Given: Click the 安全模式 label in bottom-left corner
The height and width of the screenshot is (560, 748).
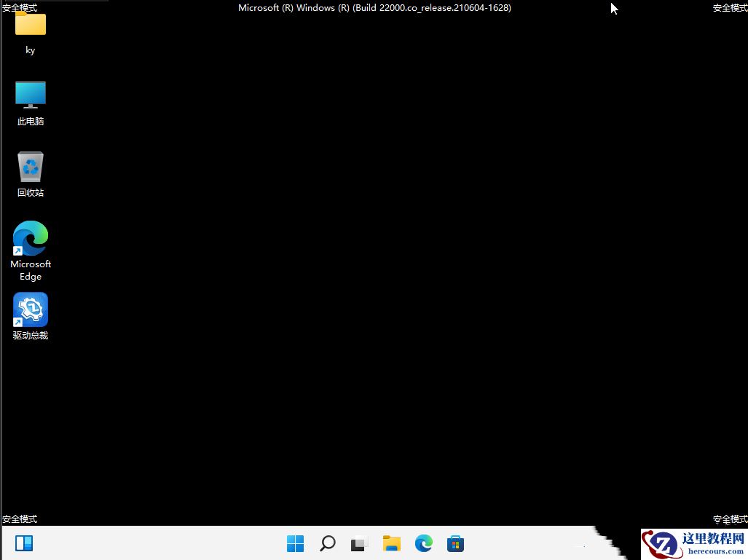Looking at the screenshot, I should click(20, 518).
